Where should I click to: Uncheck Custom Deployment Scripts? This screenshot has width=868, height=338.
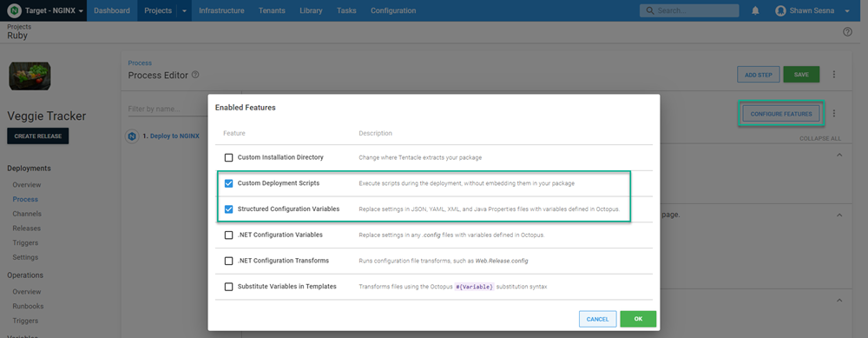coord(228,183)
